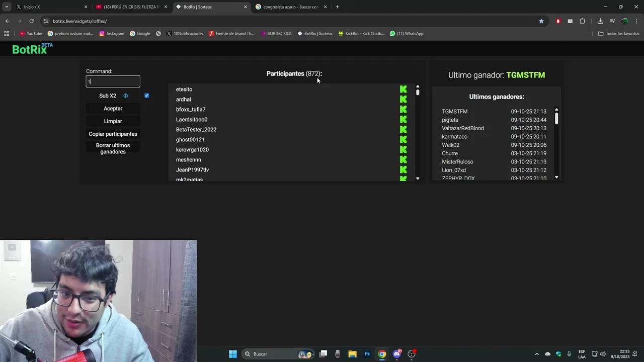Click the Kick icon beside meshennn

[403, 159]
